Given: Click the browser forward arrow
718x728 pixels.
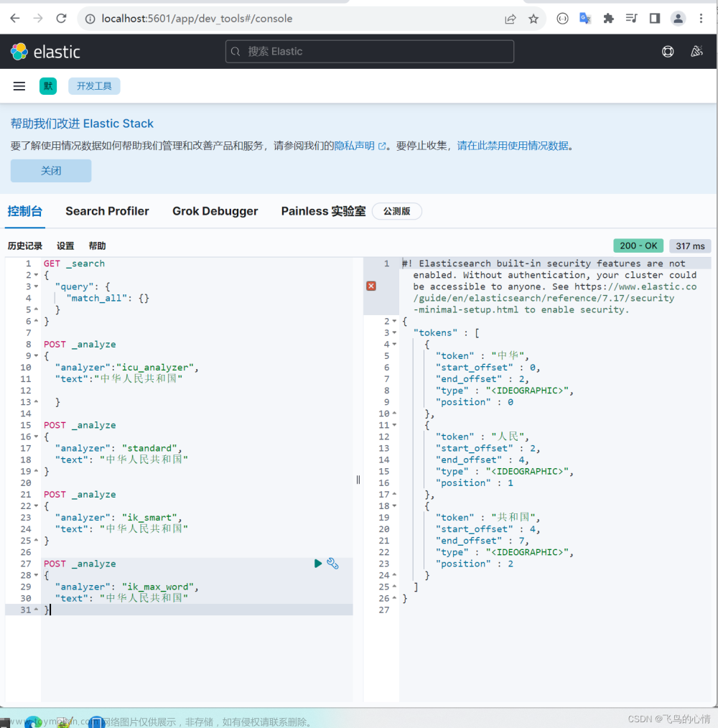Looking at the screenshot, I should pos(38,19).
